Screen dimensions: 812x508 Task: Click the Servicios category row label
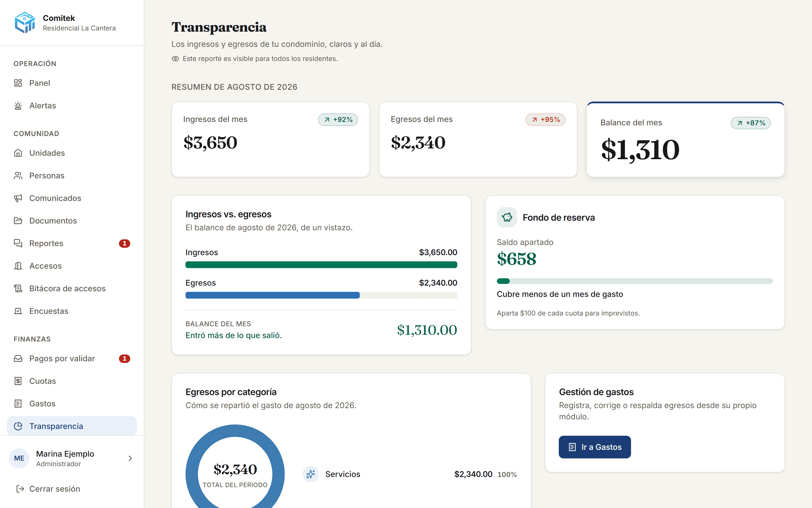coord(343,474)
